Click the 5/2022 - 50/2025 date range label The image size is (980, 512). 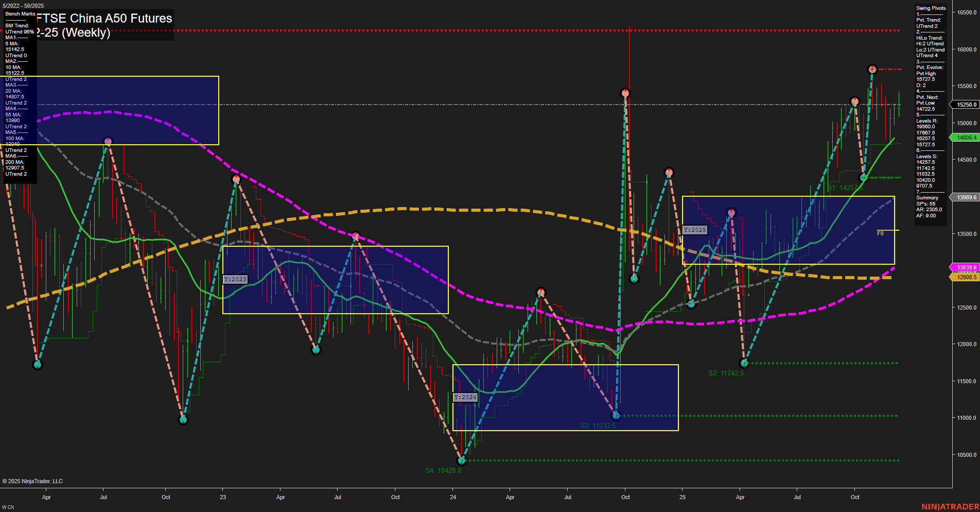pyautogui.click(x=22, y=6)
